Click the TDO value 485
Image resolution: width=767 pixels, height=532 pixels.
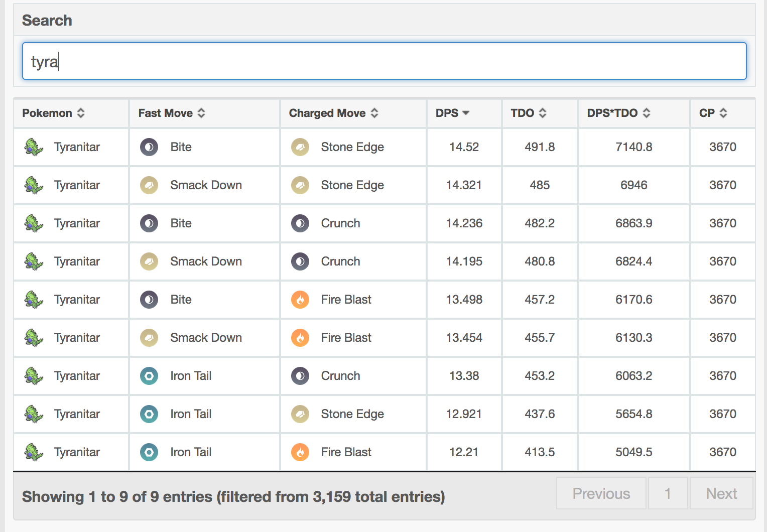click(540, 185)
